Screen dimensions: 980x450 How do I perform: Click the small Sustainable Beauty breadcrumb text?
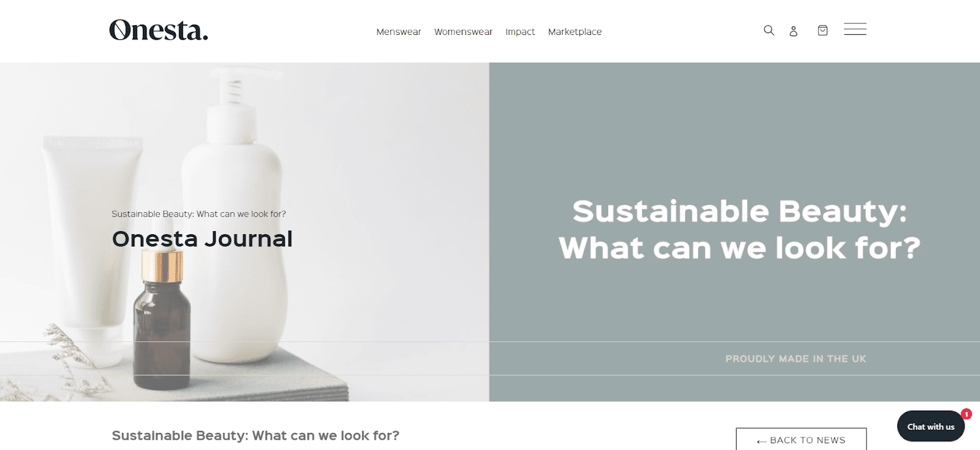tap(198, 214)
